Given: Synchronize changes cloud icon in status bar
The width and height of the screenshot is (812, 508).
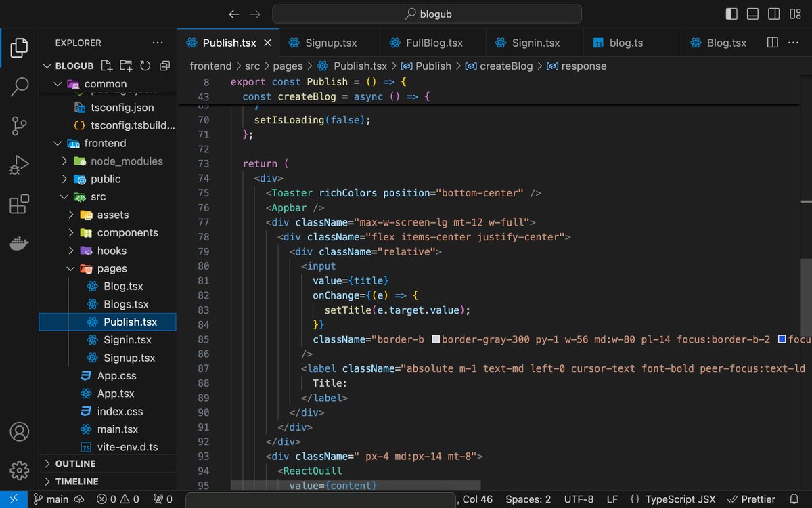Looking at the screenshot, I should (79, 499).
